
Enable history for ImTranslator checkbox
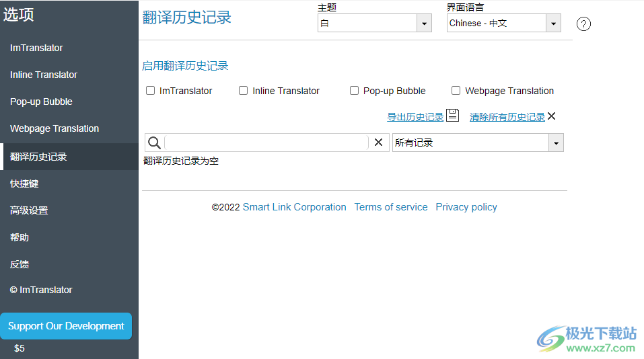150,90
